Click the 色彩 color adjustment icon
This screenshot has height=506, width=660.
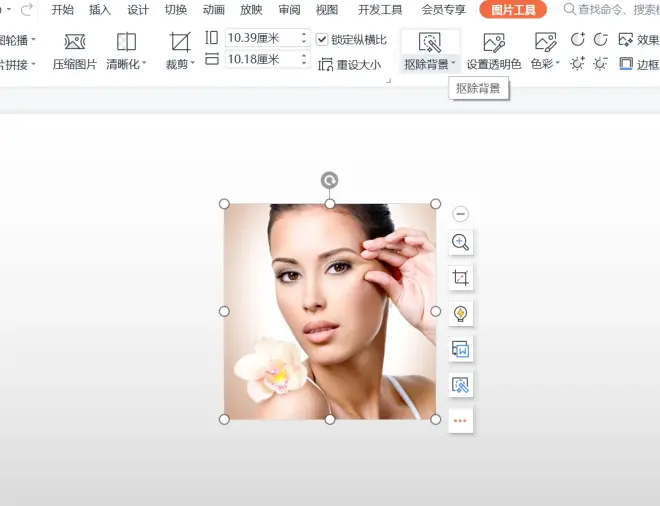[x=546, y=42]
